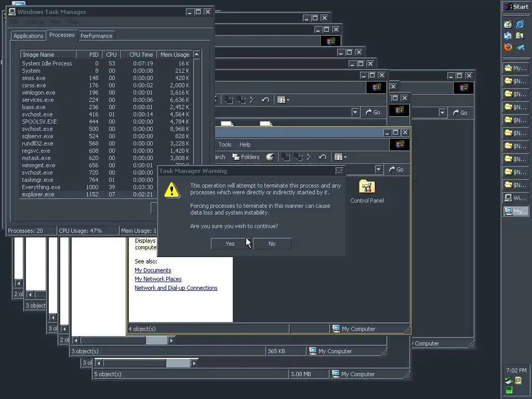
Task: Click the network connection tray icon
Action: [x=508, y=380]
